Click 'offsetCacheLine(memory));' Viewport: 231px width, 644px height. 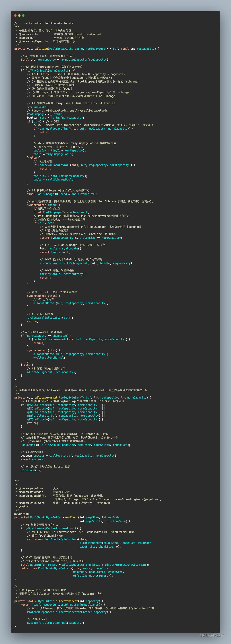coord(93,576)
